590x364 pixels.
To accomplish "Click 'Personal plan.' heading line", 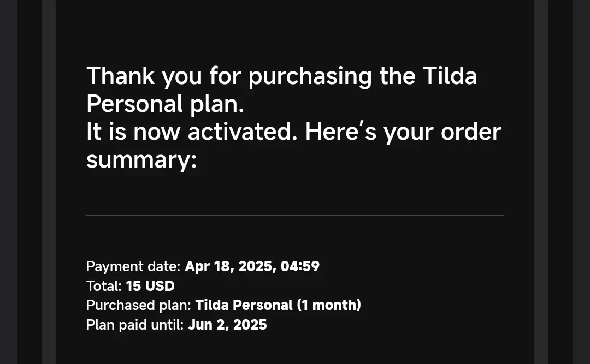I will 165,105.
